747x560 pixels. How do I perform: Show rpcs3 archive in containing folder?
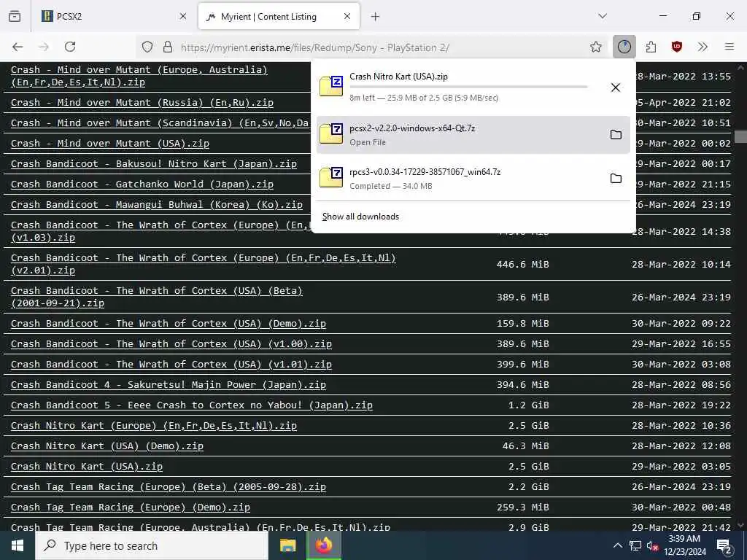coord(616,179)
